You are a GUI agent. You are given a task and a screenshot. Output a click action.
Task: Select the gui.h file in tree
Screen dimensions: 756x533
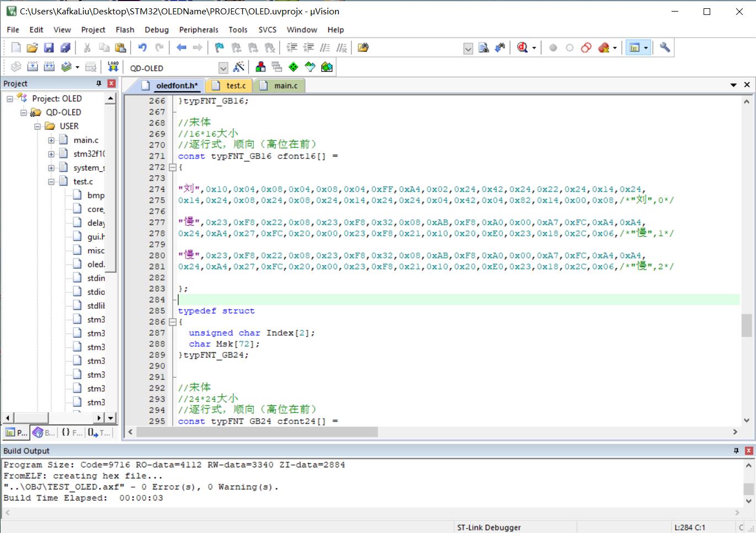(95, 237)
